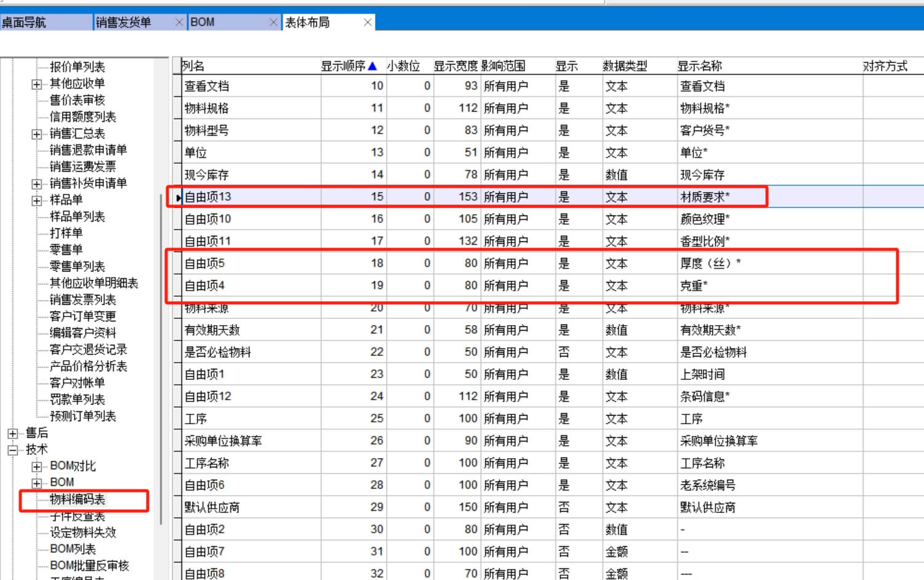
Task: Click the 显示名称 column header
Action: point(699,66)
